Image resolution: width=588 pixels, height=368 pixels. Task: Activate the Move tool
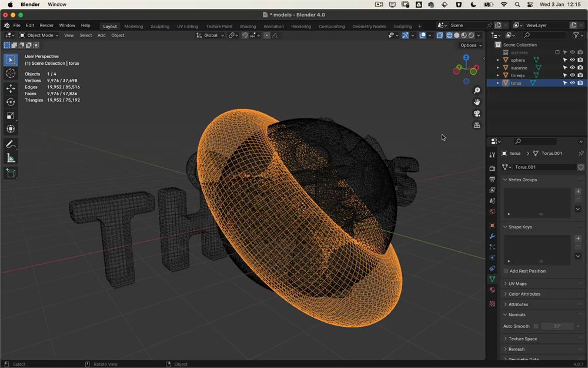pos(11,88)
